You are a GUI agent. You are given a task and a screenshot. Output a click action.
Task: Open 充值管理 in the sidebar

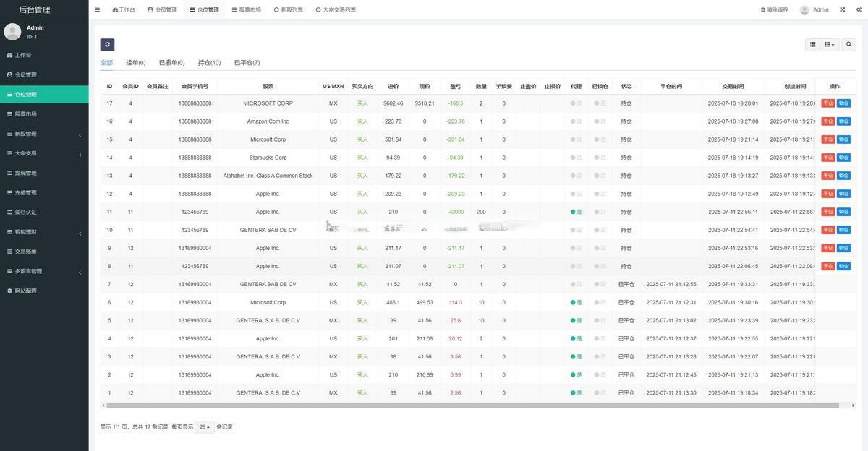[x=44, y=193]
